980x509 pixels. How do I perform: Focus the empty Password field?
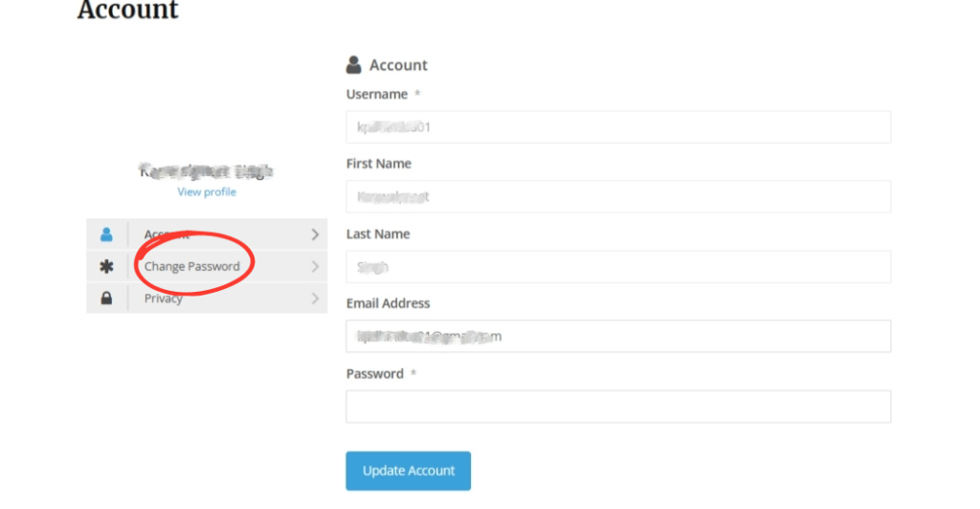point(618,407)
